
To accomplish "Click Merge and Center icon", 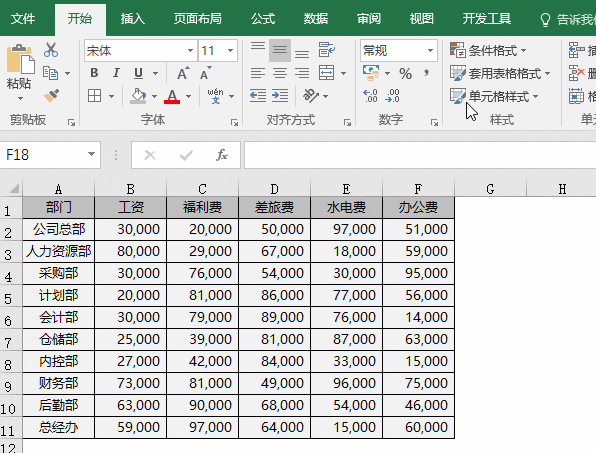I will coord(327,73).
